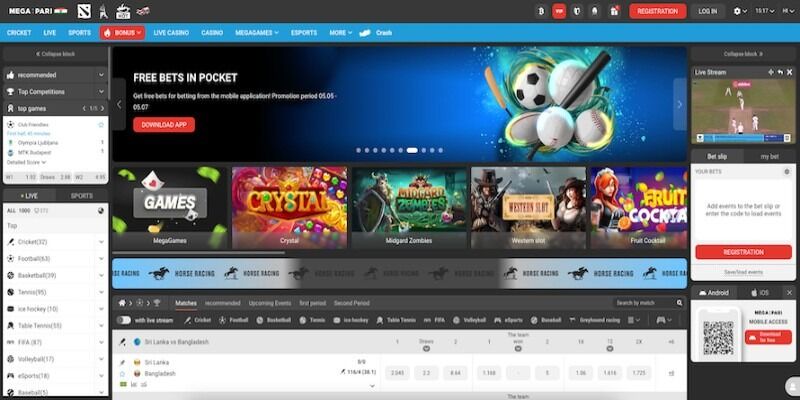Screen dimensions: 800x400
Task: Pop out the Live Stream player
Action: (x=780, y=72)
